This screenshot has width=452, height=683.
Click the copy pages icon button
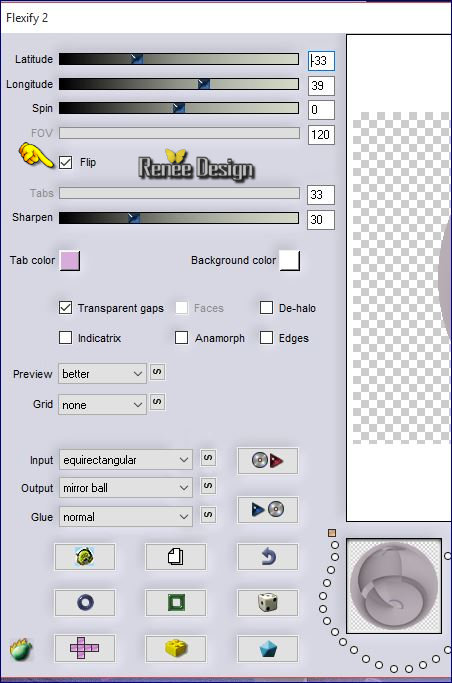(175, 557)
